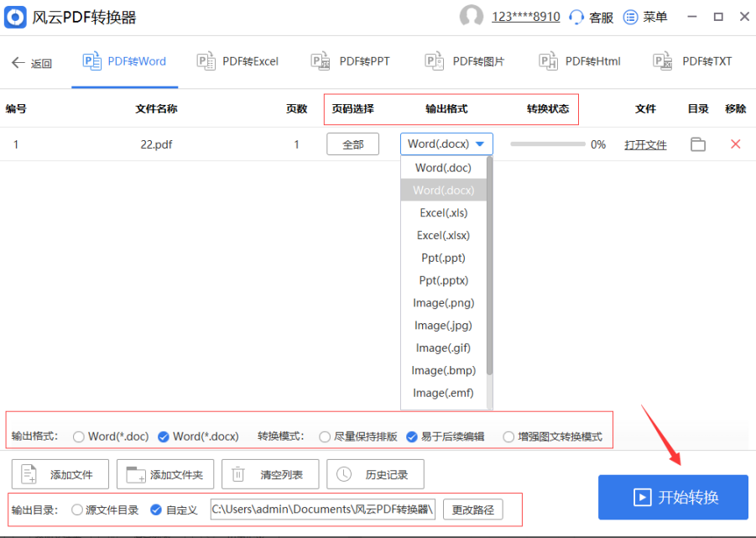The height and width of the screenshot is (538, 756).
Task: Click the play icon in 开始转换
Action: 642,497
